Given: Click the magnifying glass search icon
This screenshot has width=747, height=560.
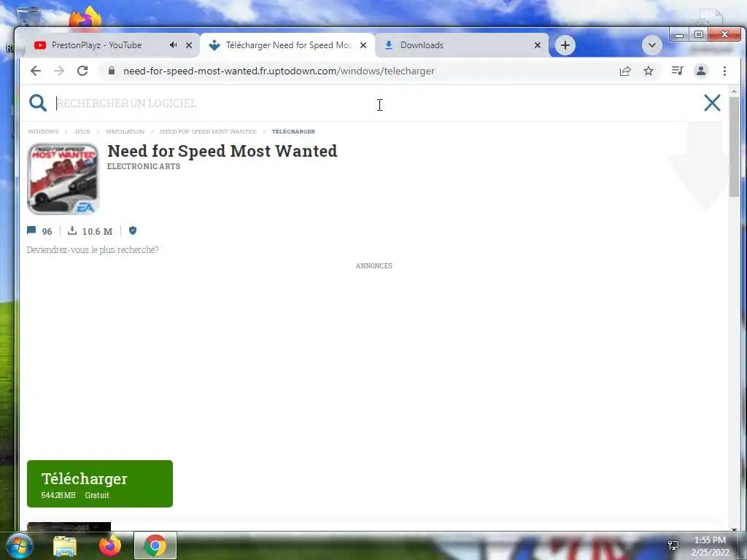Looking at the screenshot, I should pyautogui.click(x=38, y=103).
